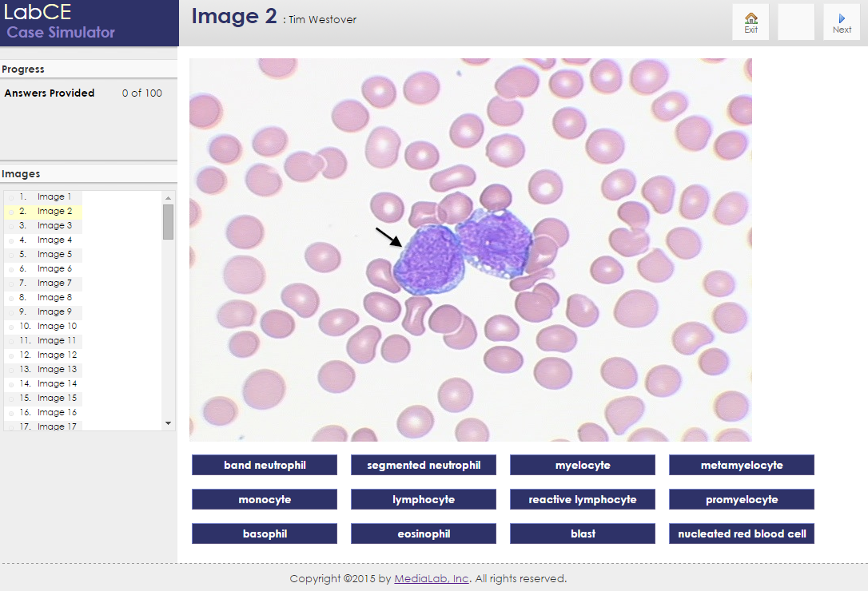Open Image 7 from the list
The image size is (868, 591).
[x=43, y=283]
